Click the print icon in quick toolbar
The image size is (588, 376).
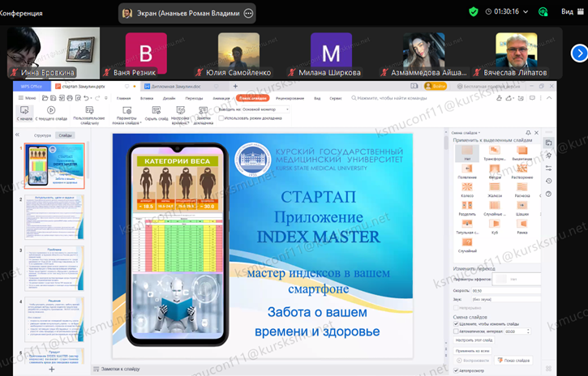point(70,98)
